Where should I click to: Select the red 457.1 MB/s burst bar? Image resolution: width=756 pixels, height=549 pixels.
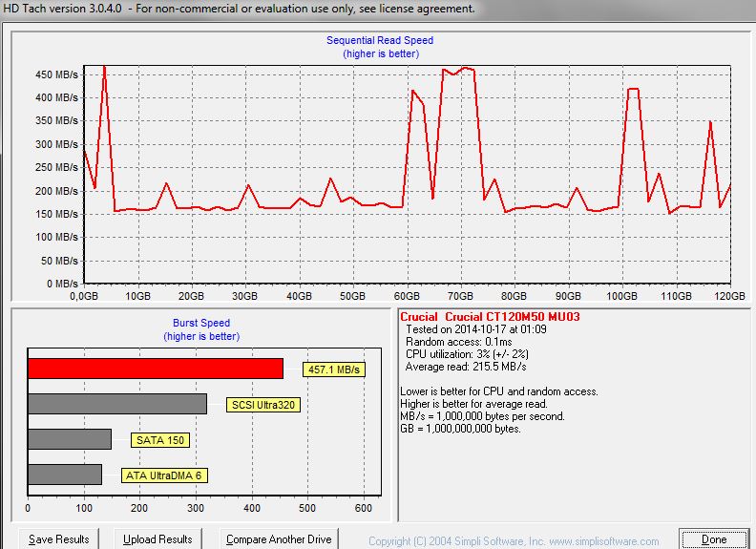coord(156,369)
